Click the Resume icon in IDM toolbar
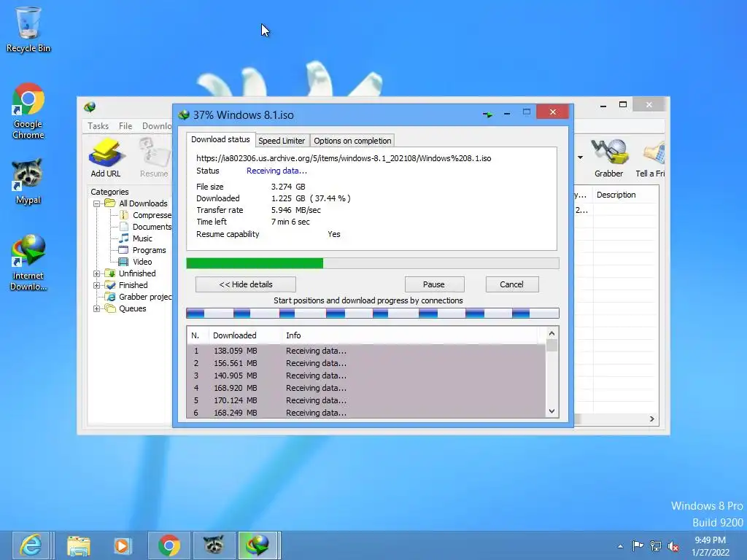The image size is (747, 560). tap(154, 157)
